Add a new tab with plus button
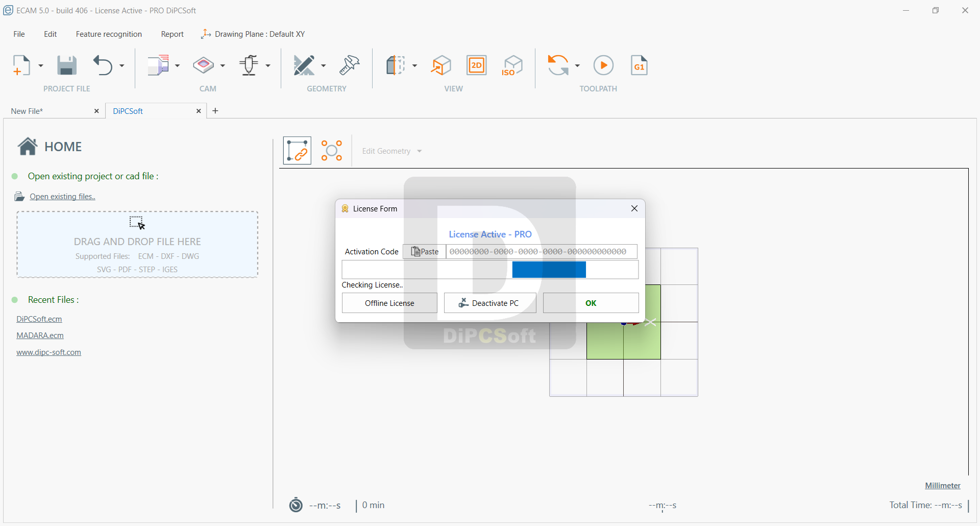The image size is (980, 526). [215, 111]
